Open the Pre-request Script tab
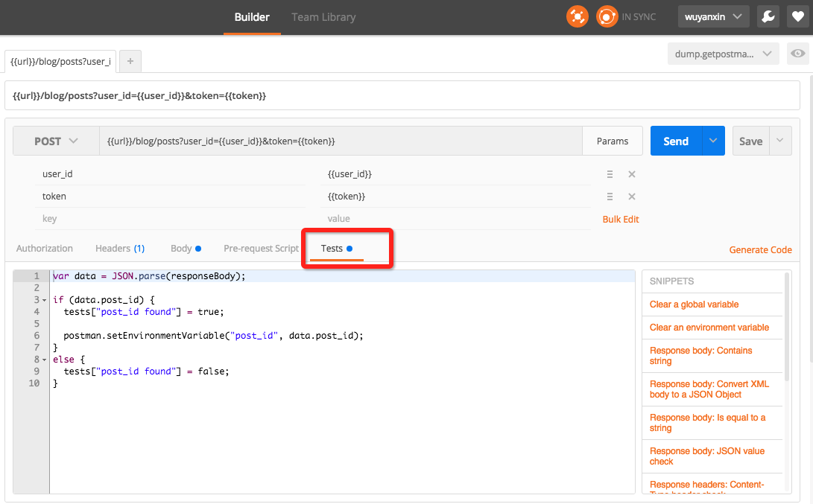This screenshot has width=813, height=504. click(x=261, y=249)
